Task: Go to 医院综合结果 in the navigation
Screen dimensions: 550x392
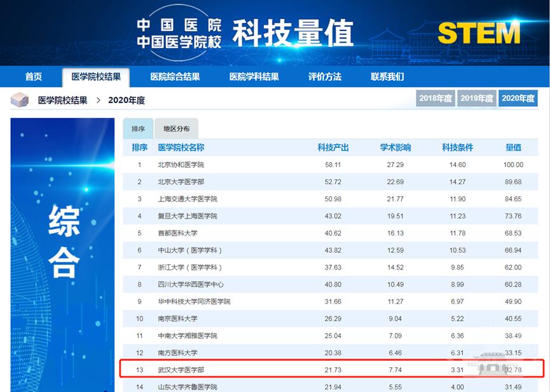Action: (175, 77)
